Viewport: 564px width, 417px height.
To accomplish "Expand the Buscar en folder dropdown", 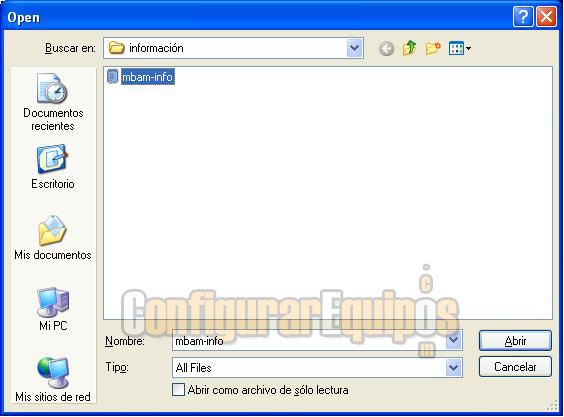I will tap(355, 48).
